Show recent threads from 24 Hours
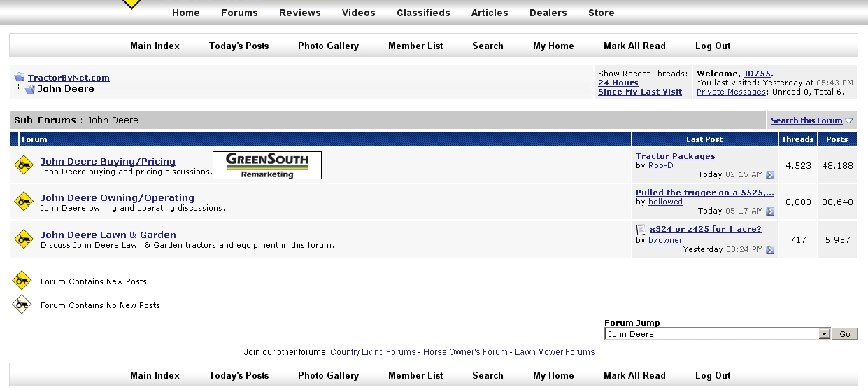Image resolution: width=868 pixels, height=390 pixels. (x=618, y=83)
